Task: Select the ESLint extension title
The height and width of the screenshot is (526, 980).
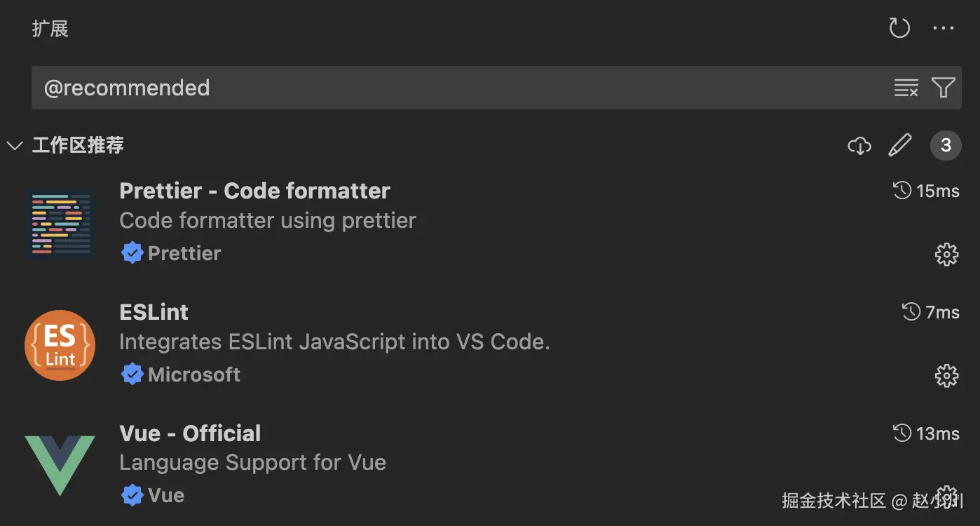Action: coord(154,312)
